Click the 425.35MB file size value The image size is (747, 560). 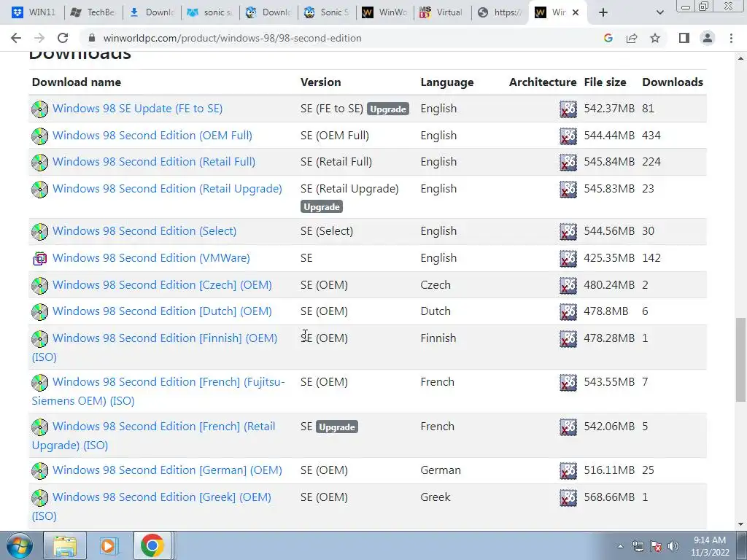pyautogui.click(x=609, y=258)
